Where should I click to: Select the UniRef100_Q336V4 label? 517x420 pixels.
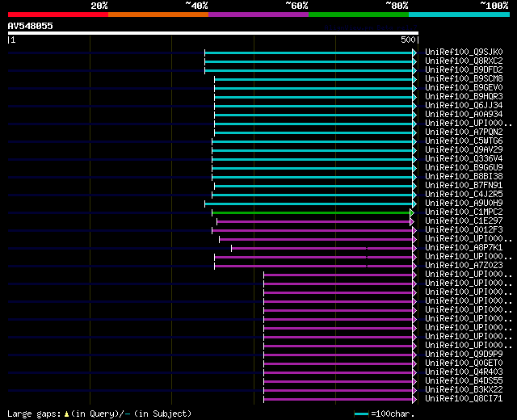tap(464, 159)
